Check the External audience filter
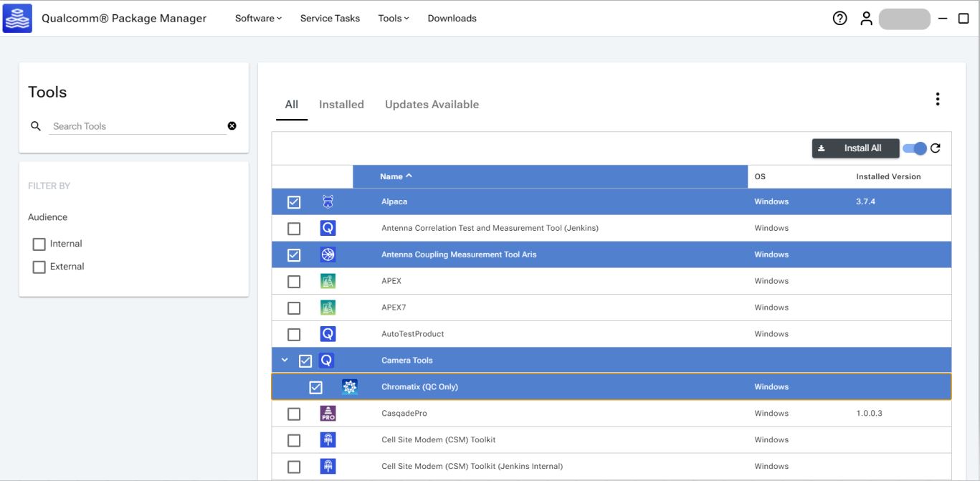Image resolution: width=980 pixels, height=481 pixels. click(39, 267)
